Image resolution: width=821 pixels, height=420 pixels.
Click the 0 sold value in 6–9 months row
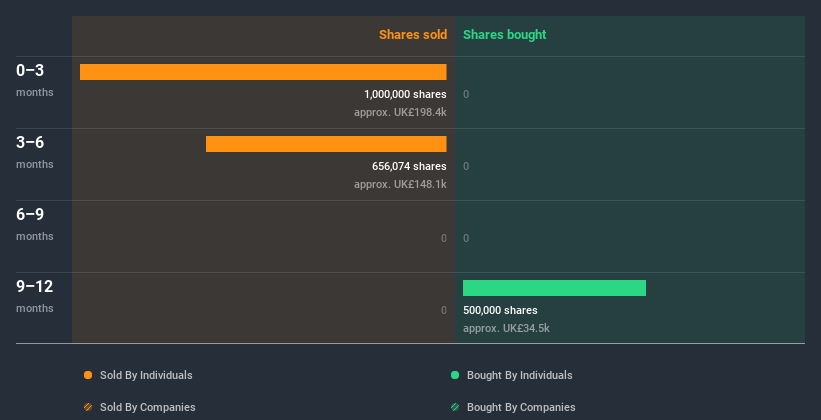[x=444, y=238]
